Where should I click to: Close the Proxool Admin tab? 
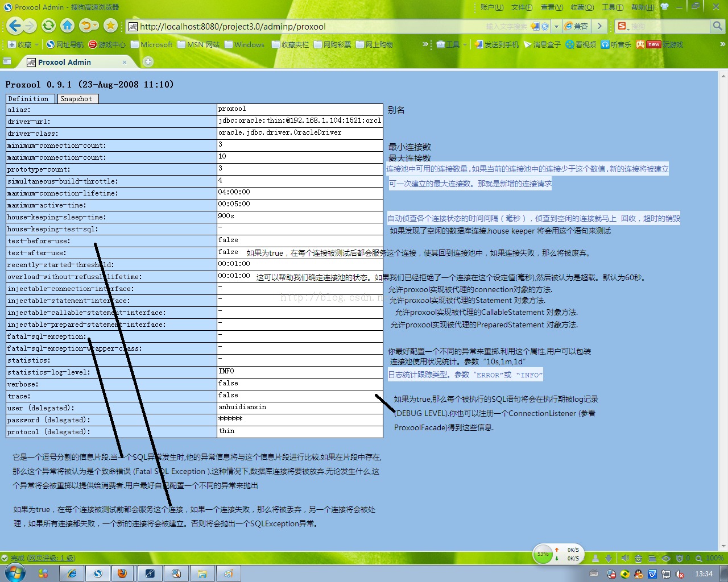[x=125, y=62]
